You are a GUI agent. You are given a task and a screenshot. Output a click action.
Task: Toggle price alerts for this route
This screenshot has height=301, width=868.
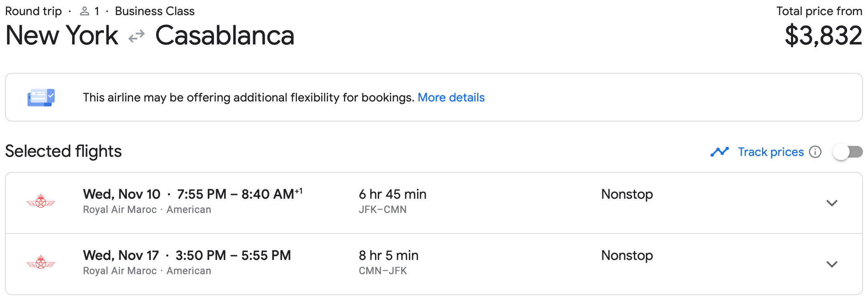pyautogui.click(x=847, y=152)
